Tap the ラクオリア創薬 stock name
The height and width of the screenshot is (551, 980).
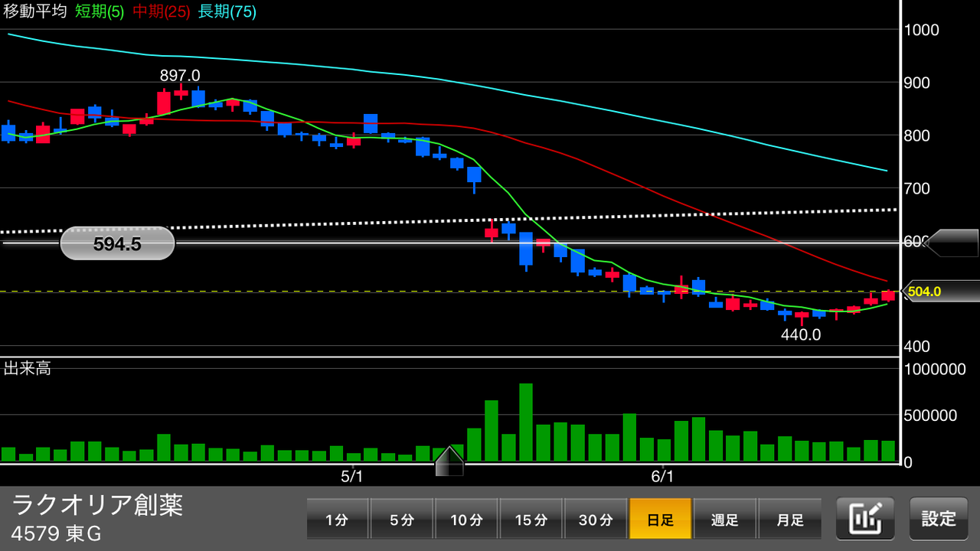click(x=97, y=504)
